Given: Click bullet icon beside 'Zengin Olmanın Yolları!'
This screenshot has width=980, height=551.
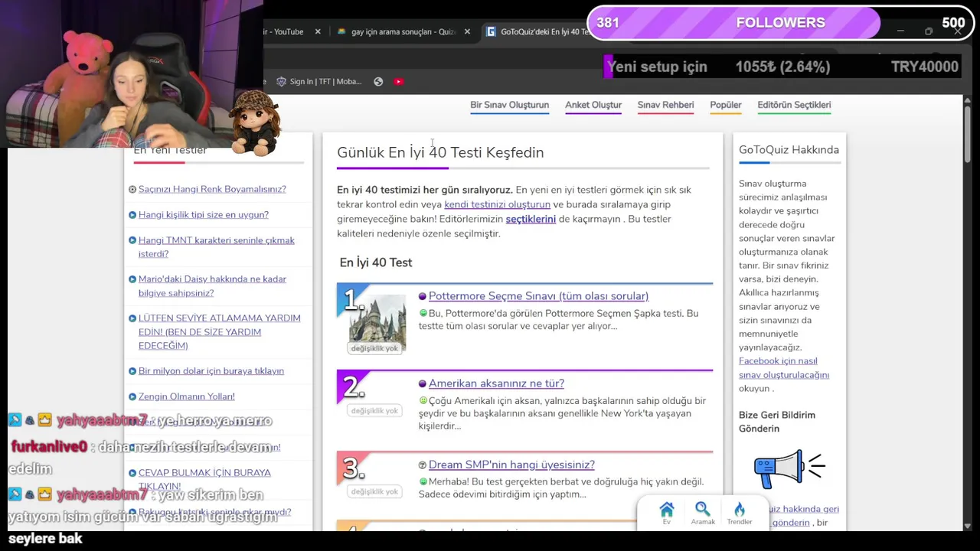Looking at the screenshot, I should [x=132, y=396].
